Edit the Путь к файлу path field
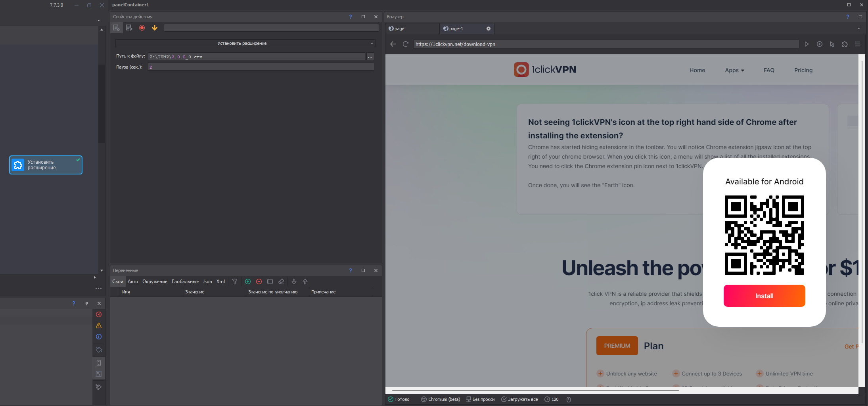The height and width of the screenshot is (406, 868). point(256,57)
